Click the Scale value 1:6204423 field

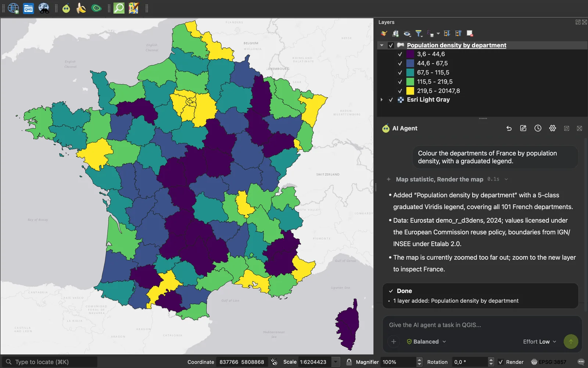click(x=314, y=362)
